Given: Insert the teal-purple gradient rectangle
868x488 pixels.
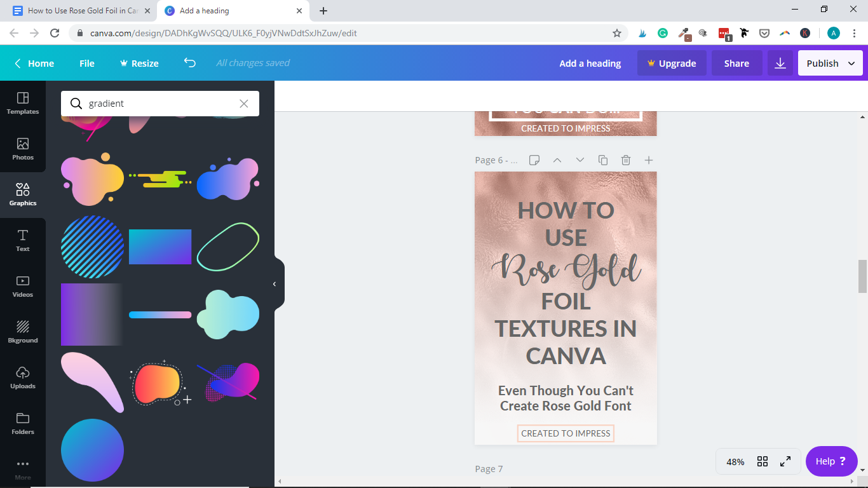Looking at the screenshot, I should pyautogui.click(x=160, y=247).
